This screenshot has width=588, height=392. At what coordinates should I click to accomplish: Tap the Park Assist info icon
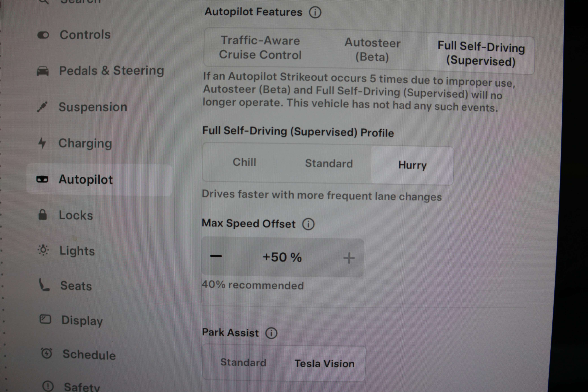[x=271, y=333]
